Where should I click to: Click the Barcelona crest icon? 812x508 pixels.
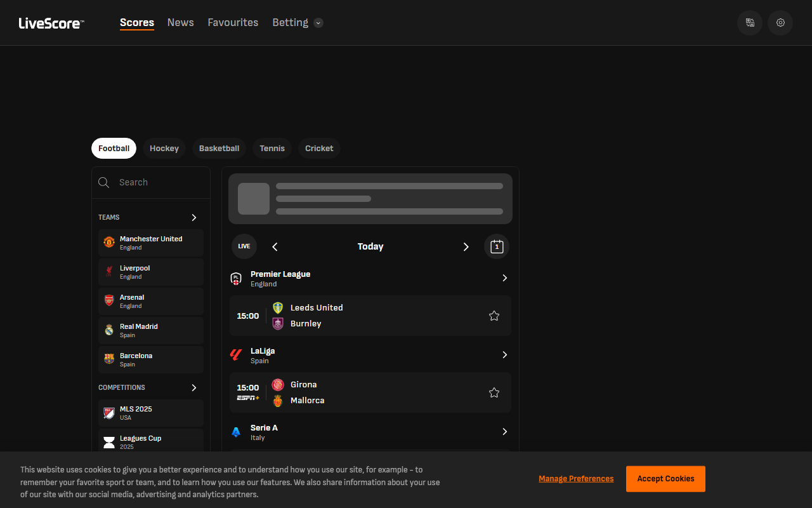109,359
